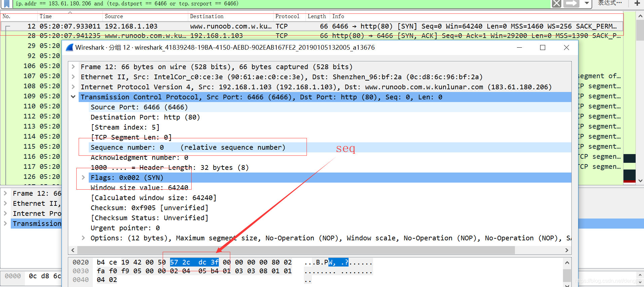Sort by the Time column header
Screen dimensions: 644x287
(70, 16)
